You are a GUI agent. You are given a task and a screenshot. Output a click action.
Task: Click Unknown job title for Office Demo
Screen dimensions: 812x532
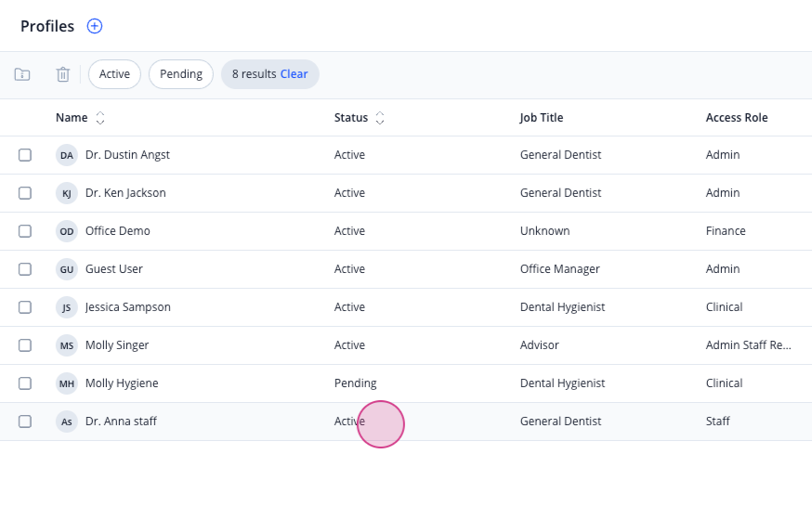[x=544, y=231]
